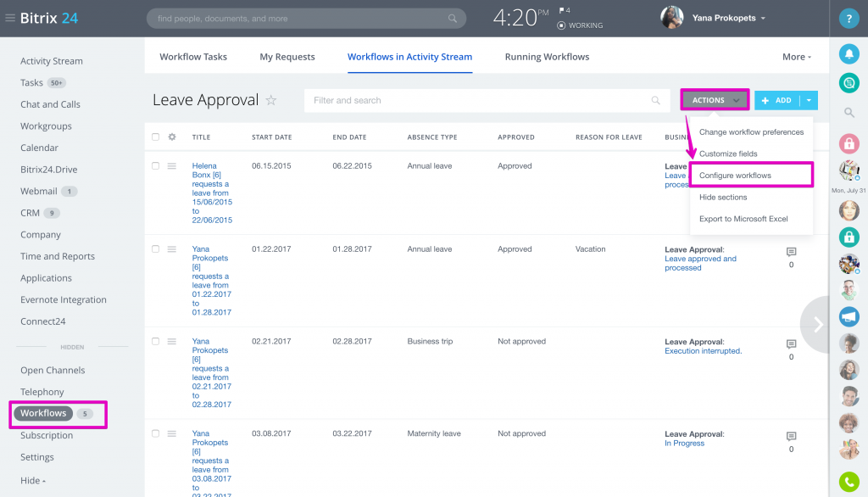Click the ADD button
868x497 pixels.
pyautogui.click(x=777, y=100)
